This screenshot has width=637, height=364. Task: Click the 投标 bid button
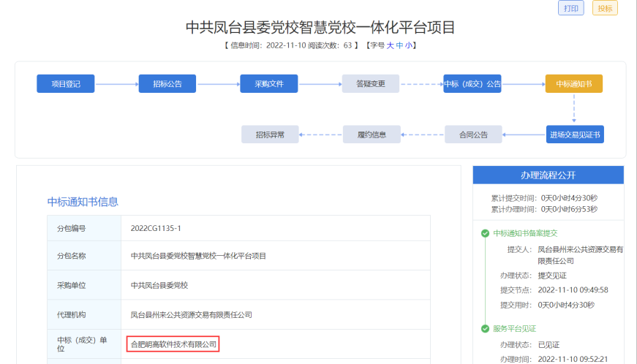point(605,8)
